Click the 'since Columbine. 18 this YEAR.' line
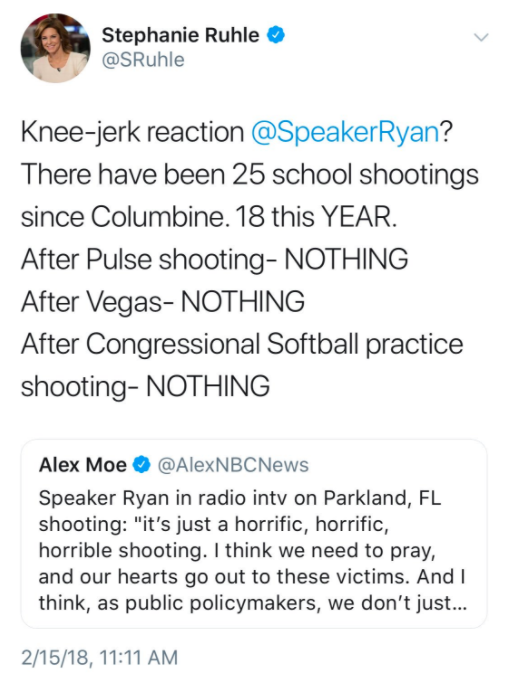This screenshot has height=683, width=508. [209, 216]
